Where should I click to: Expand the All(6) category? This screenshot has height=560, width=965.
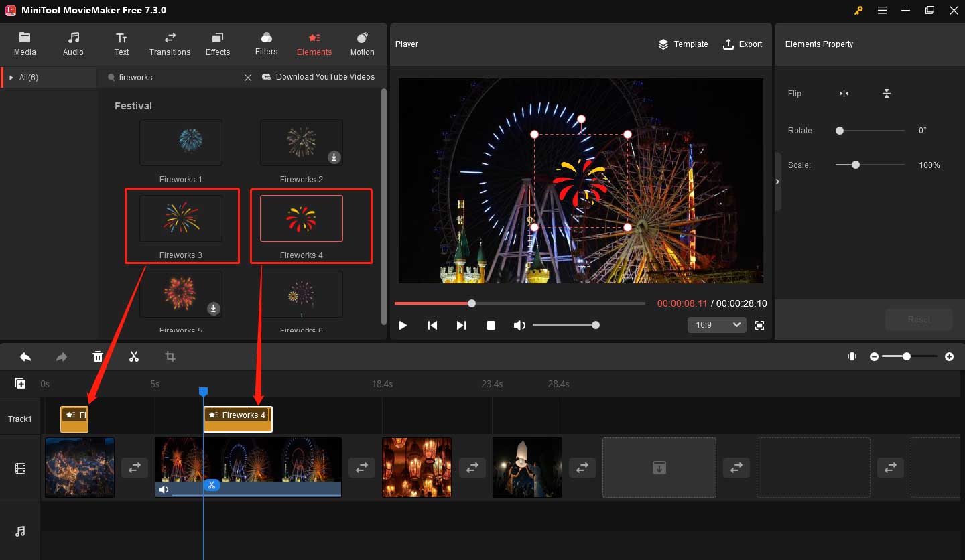48,78
